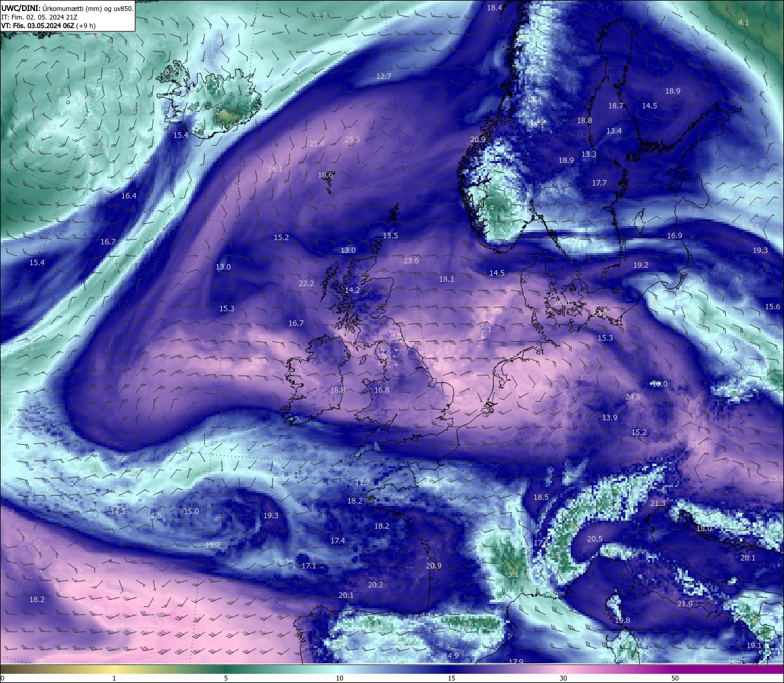Click the 20.5 value label

595,539
